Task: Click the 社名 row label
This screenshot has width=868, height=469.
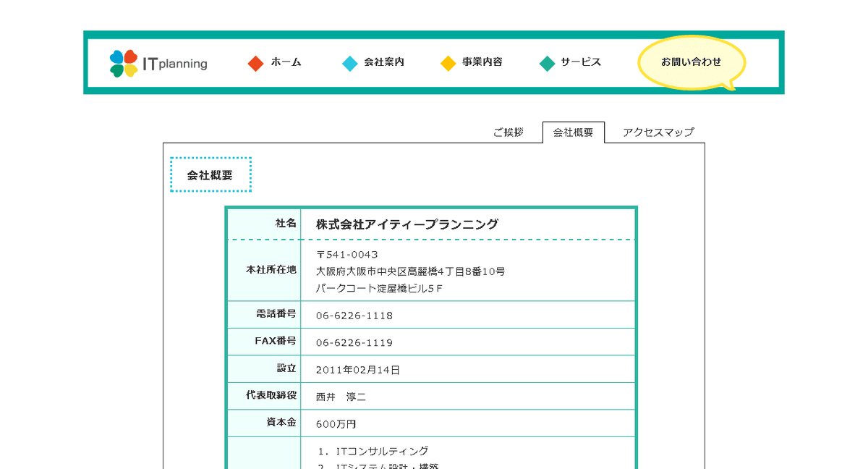Action: tap(286, 224)
